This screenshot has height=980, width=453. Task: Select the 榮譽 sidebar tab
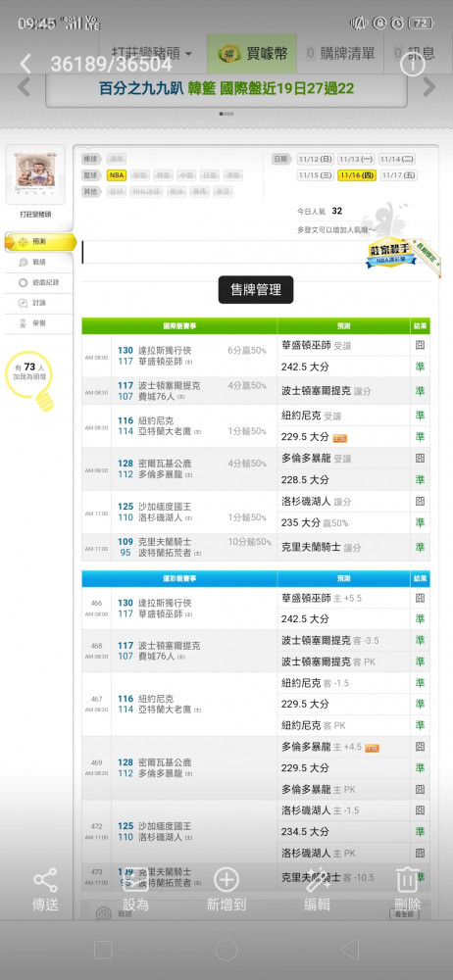coord(39,323)
